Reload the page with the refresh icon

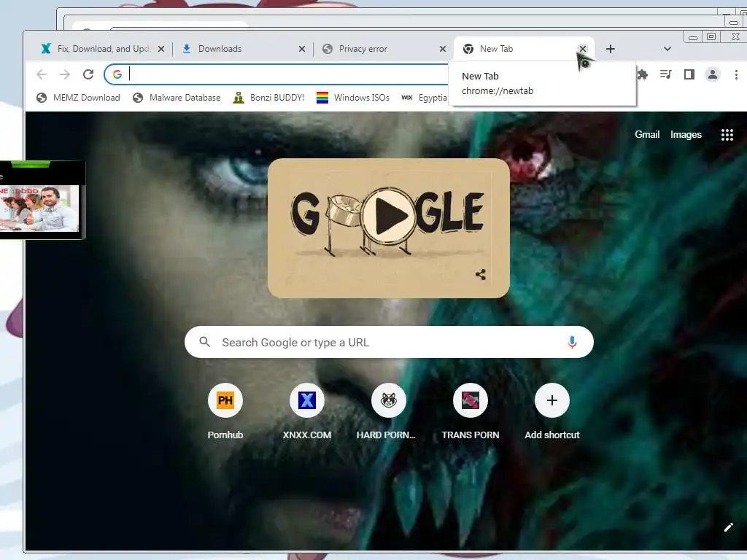tap(88, 74)
